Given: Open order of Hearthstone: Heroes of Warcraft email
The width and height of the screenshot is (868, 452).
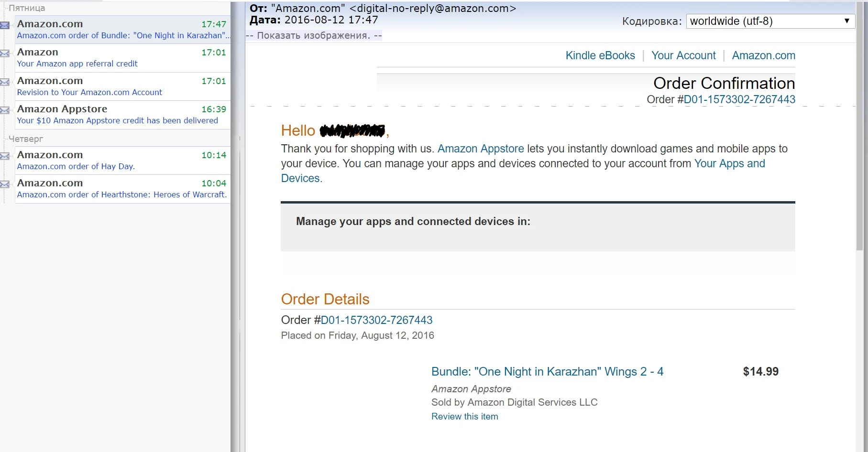Looking at the screenshot, I should coord(123,189).
